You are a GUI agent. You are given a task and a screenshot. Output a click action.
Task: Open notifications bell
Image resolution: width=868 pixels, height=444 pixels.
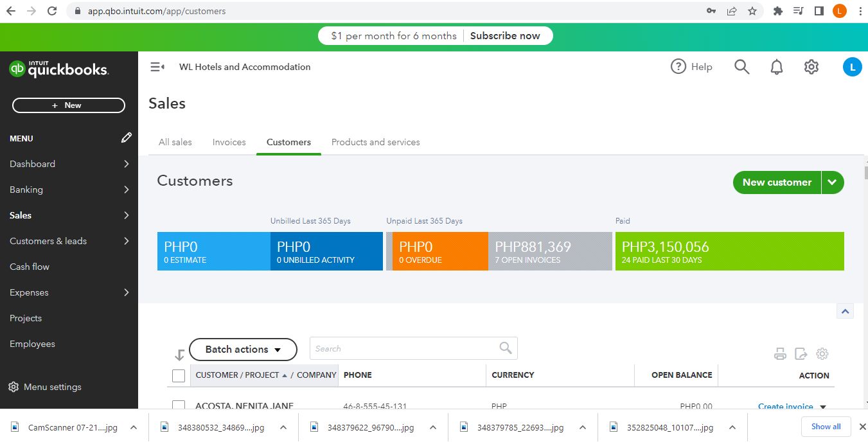777,67
